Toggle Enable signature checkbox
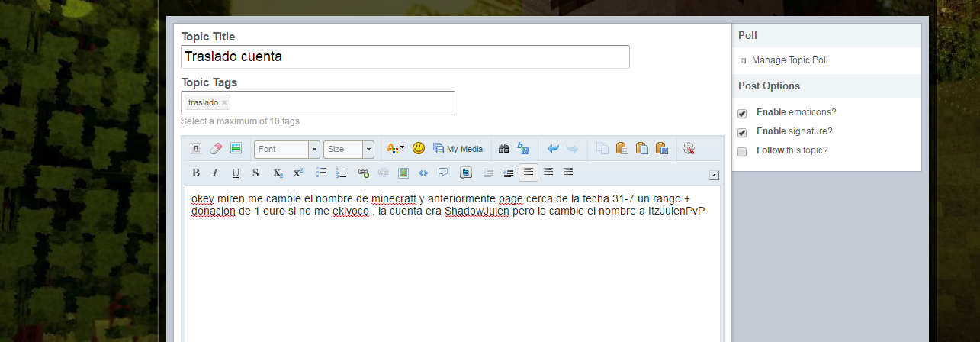This screenshot has width=980, height=342. pos(742,132)
